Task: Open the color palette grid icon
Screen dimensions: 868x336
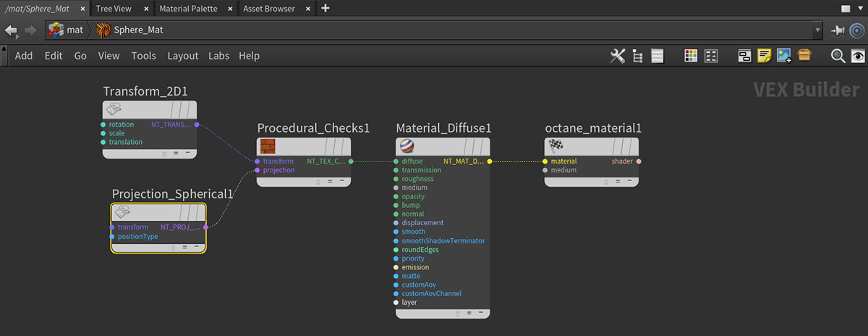Action: pyautogui.click(x=691, y=56)
